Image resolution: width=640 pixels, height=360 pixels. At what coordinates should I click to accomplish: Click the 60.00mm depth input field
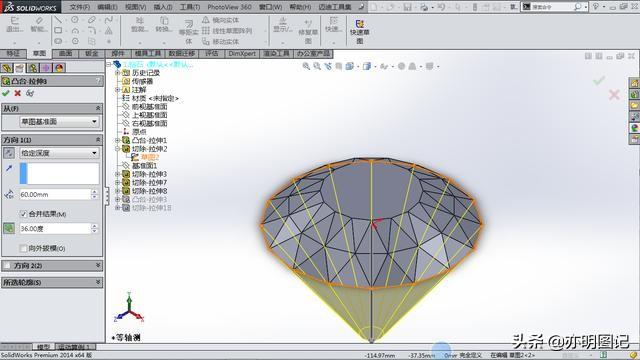click(x=55, y=195)
